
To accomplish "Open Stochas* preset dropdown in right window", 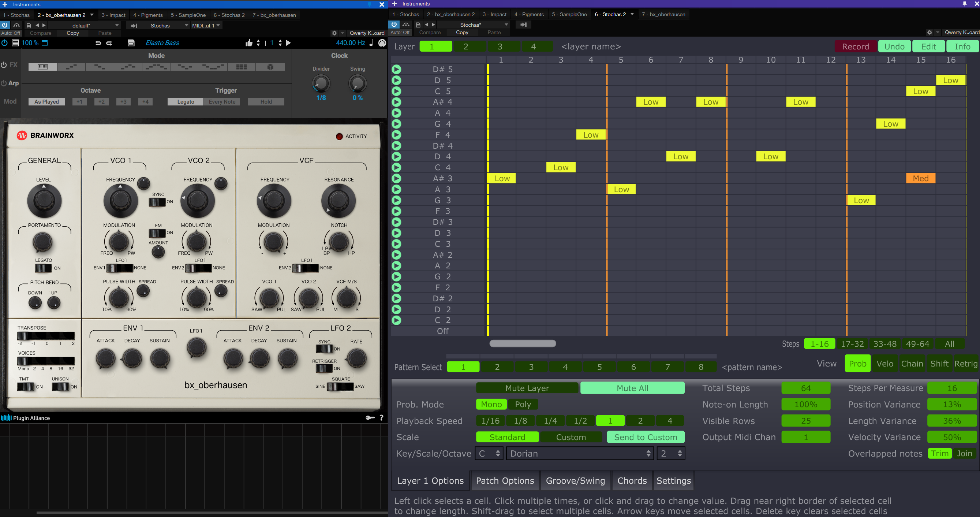I will [474, 25].
